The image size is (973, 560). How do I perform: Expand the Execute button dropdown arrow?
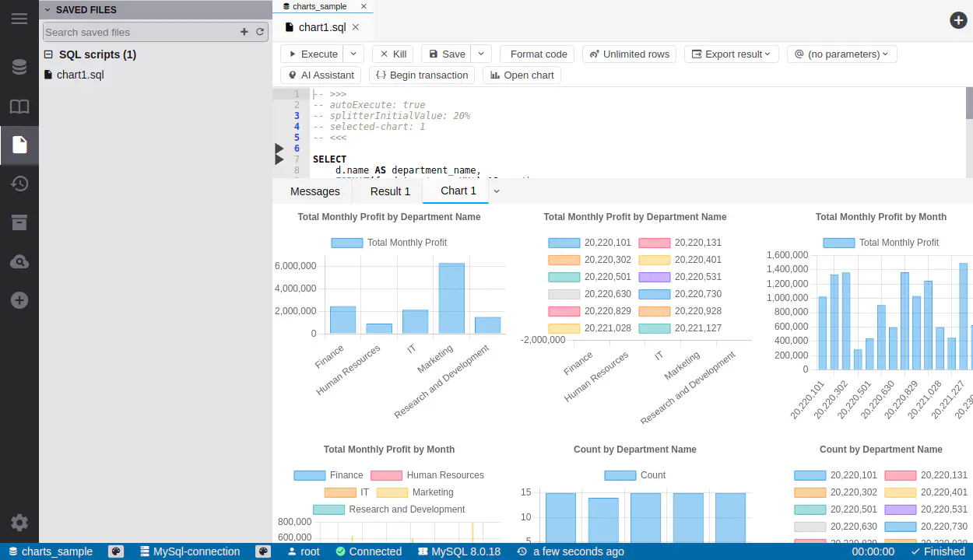pyautogui.click(x=353, y=54)
